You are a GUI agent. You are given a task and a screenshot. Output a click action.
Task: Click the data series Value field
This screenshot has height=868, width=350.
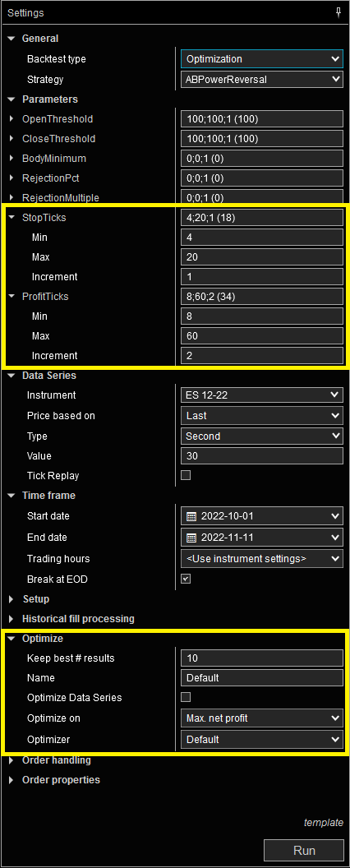[x=262, y=456]
